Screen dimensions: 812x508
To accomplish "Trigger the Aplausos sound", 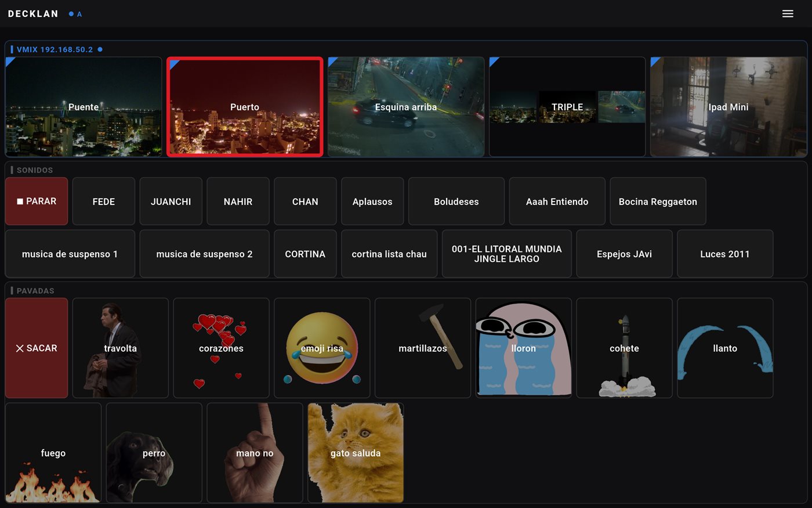I will 372,201.
